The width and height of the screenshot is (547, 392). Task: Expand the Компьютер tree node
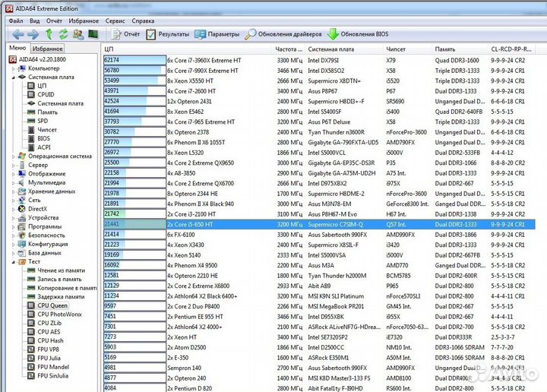[14, 68]
